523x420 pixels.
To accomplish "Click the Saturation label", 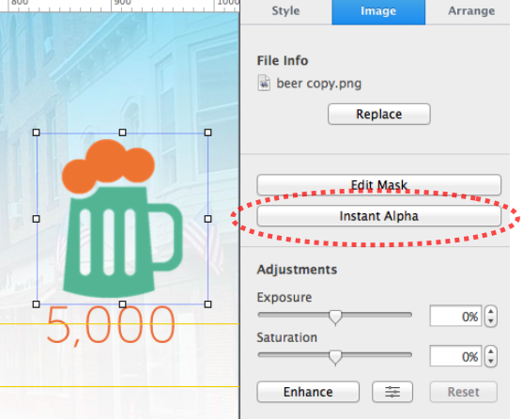I will click(x=286, y=337).
